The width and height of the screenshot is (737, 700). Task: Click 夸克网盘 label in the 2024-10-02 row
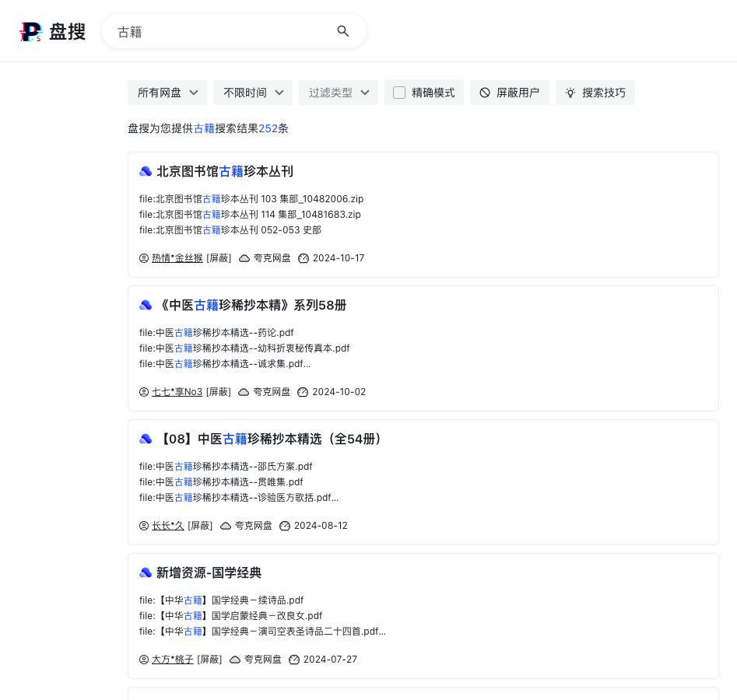(x=272, y=392)
